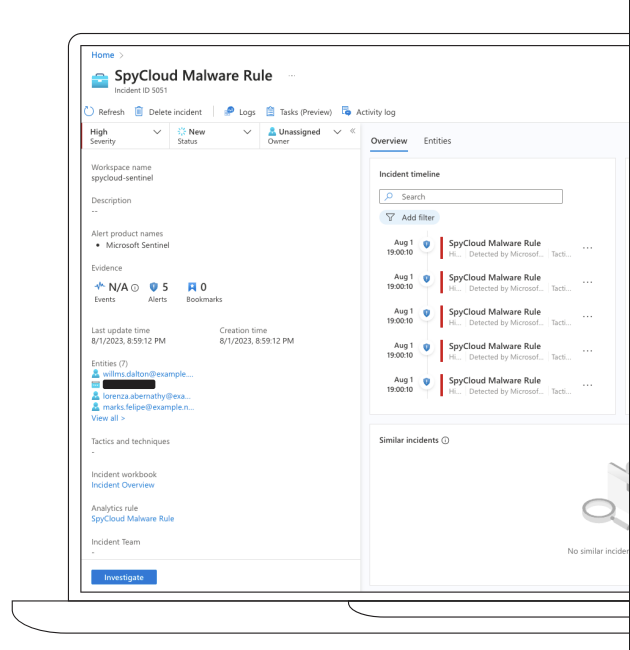This screenshot has height=650, width=630.
Task: Open the lorenza.abernathy@exa entity link
Action: pos(147,396)
